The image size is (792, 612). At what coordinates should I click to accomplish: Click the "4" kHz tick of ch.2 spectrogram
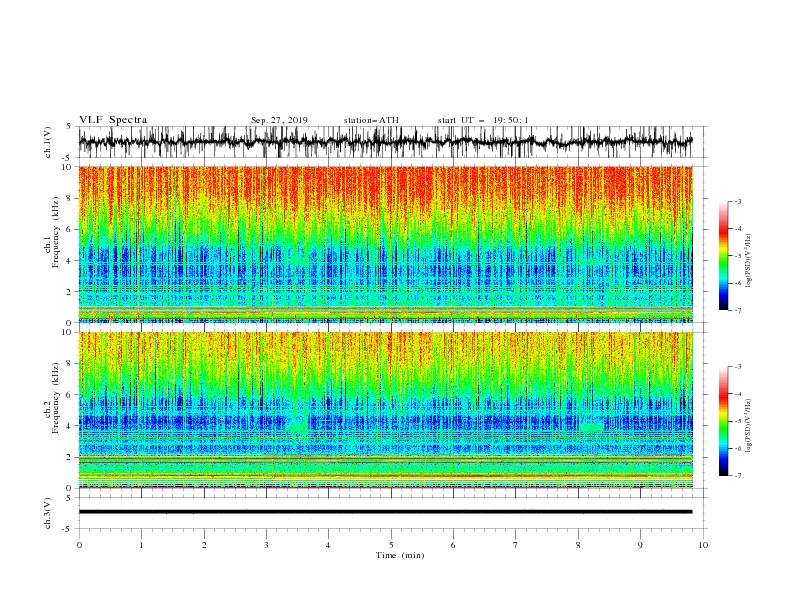69,426
